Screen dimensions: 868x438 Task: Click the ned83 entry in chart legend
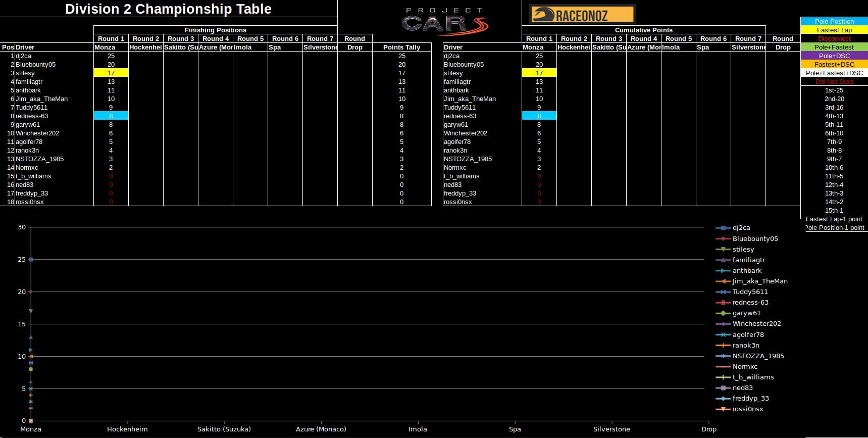734,387
